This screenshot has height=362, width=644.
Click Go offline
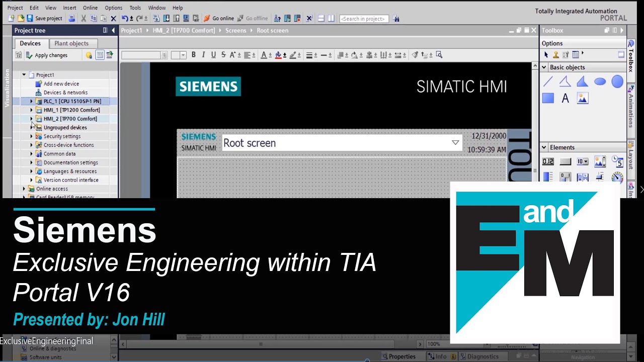pyautogui.click(x=253, y=19)
